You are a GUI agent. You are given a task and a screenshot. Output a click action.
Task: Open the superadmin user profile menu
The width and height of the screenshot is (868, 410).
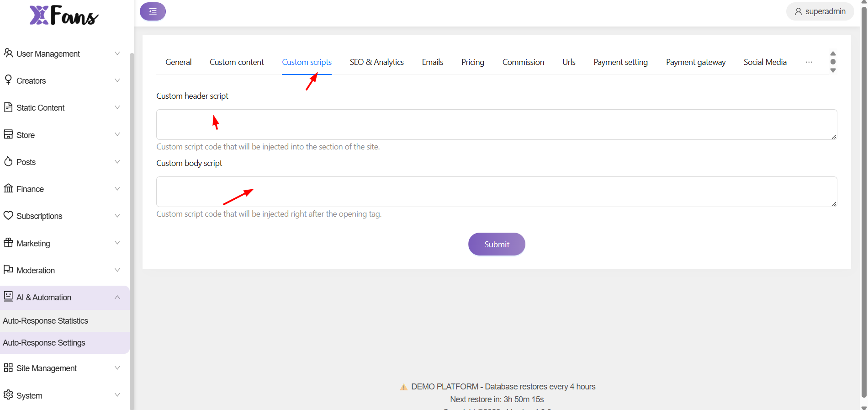click(820, 11)
